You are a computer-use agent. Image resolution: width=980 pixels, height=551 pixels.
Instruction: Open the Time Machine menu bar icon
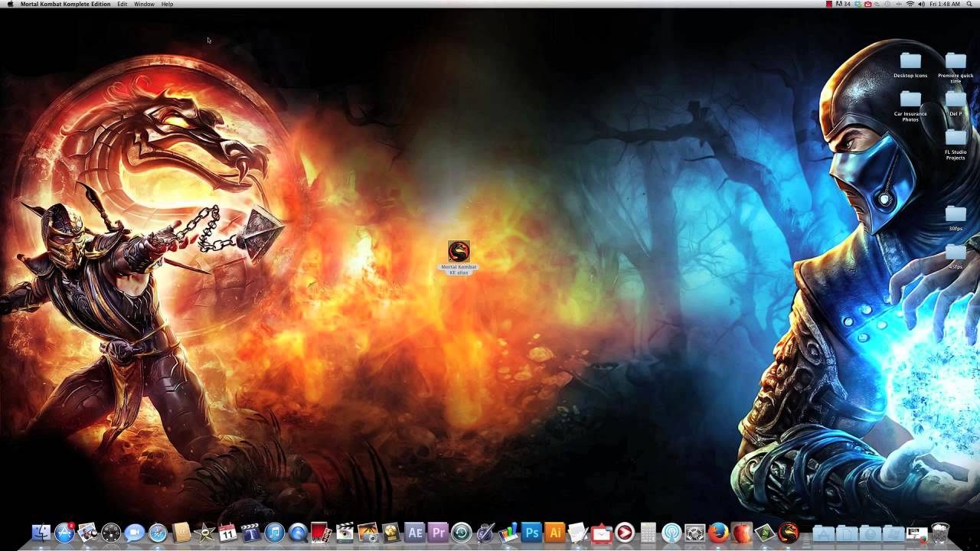tap(887, 4)
